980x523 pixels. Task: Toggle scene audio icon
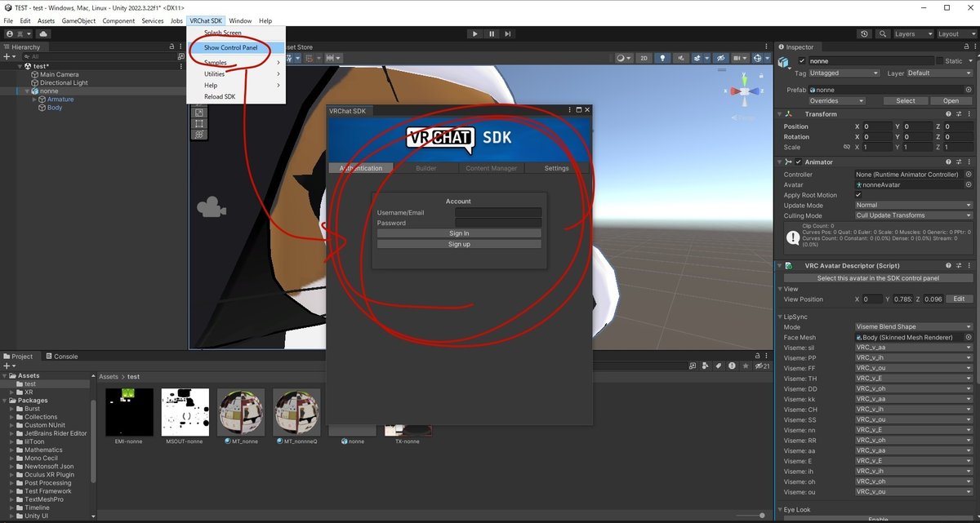pos(683,58)
